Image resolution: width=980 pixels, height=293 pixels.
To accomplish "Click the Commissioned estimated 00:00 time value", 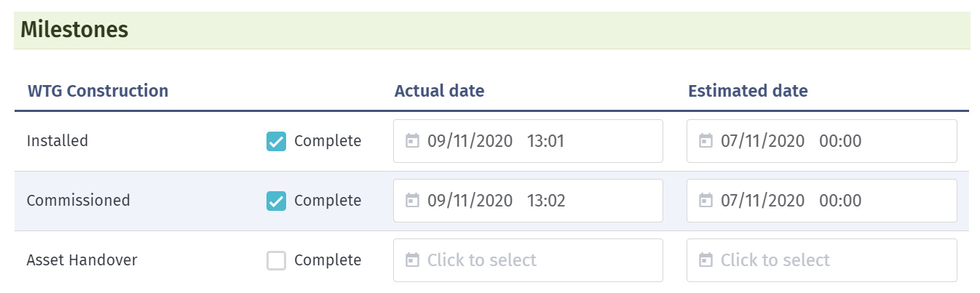I will click(840, 201).
